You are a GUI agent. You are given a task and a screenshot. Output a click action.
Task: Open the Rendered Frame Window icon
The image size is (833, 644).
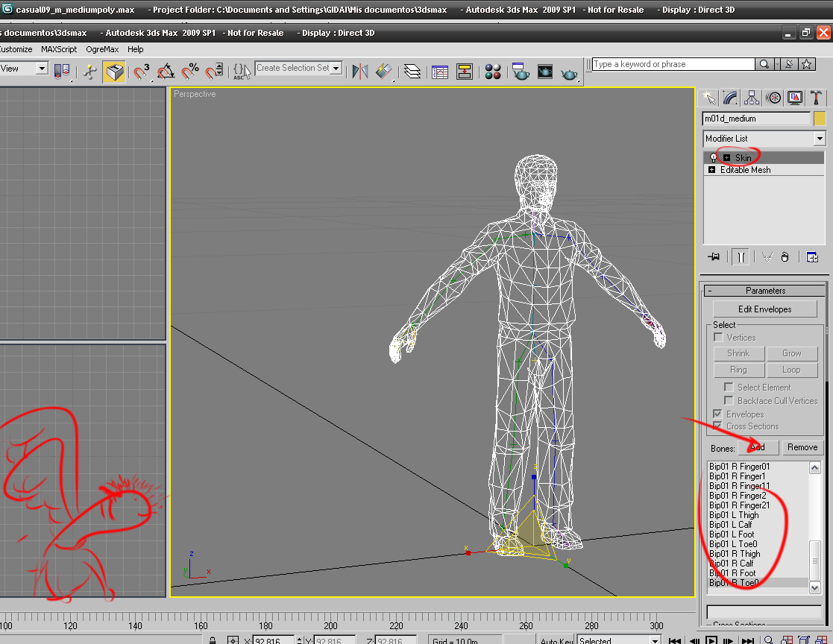tap(545, 72)
